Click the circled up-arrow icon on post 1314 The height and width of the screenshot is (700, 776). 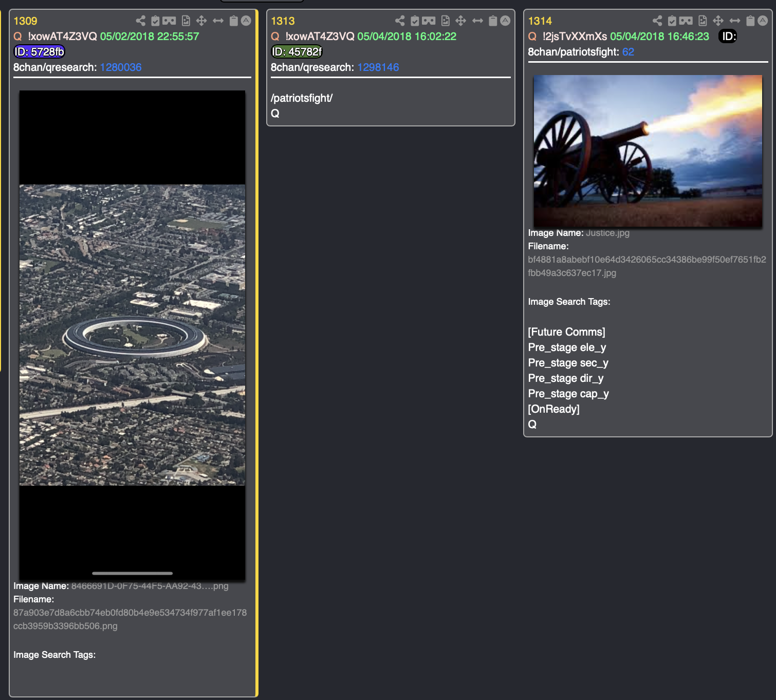coord(763,21)
